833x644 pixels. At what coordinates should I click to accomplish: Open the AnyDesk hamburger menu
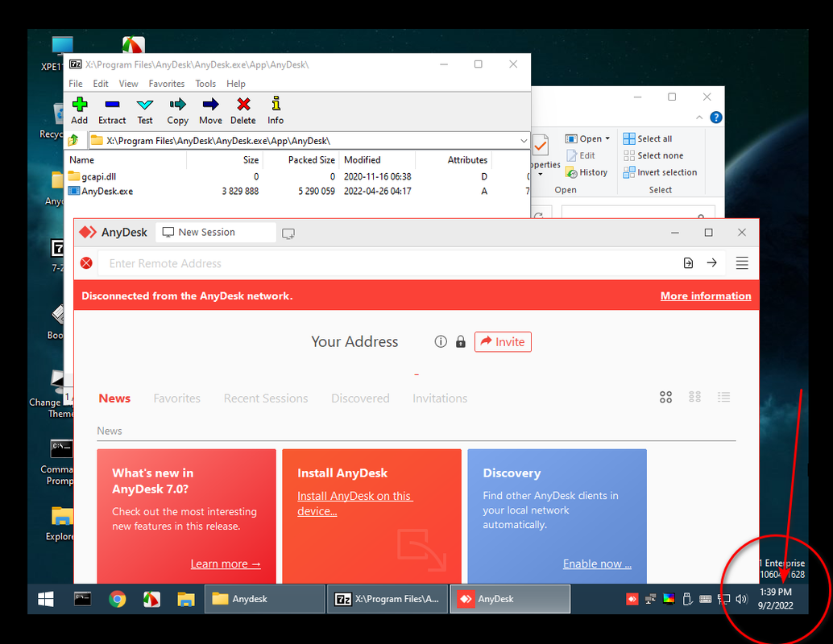pos(742,262)
